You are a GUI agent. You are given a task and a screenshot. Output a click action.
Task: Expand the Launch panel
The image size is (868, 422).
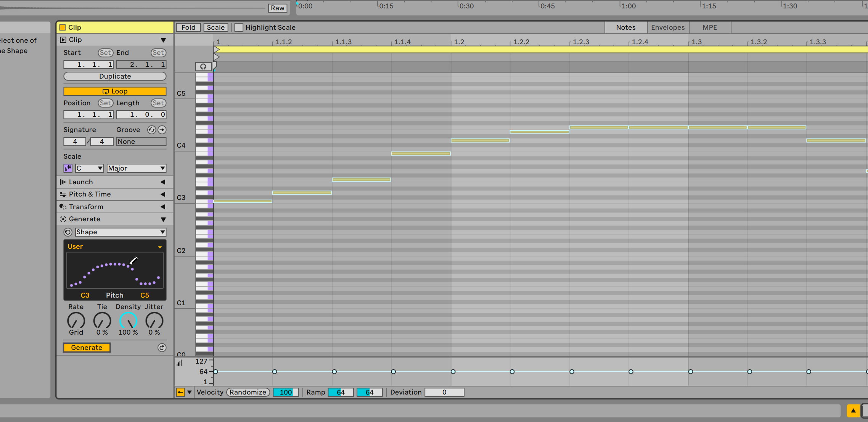[x=163, y=182]
